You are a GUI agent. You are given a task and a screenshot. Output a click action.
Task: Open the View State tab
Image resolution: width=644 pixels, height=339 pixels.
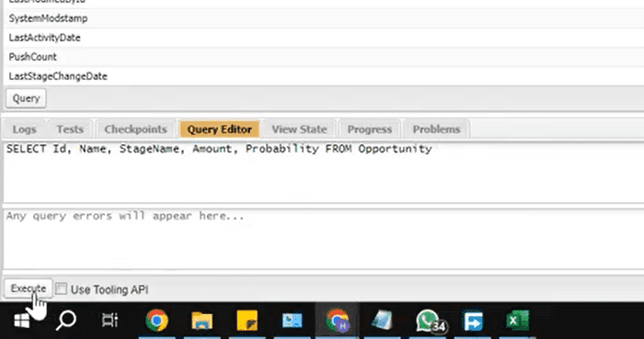tap(299, 130)
